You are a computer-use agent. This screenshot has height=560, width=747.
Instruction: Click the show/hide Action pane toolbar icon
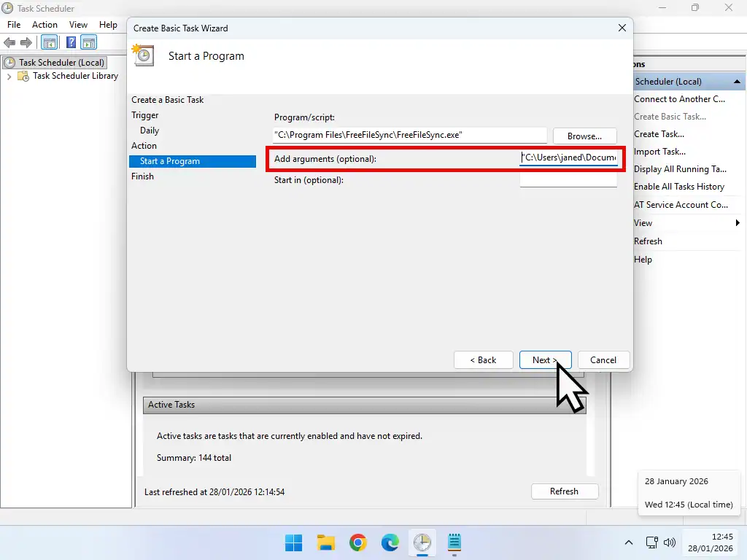(x=88, y=42)
